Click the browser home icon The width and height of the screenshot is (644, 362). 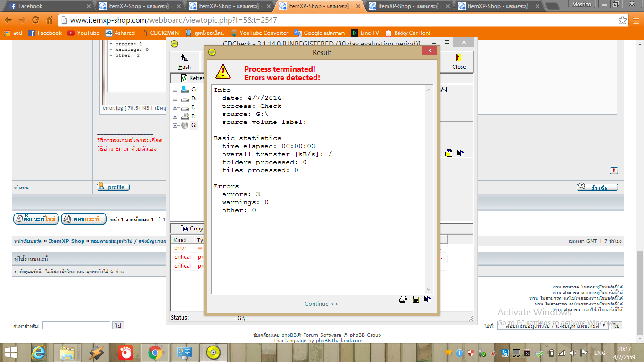(49, 20)
